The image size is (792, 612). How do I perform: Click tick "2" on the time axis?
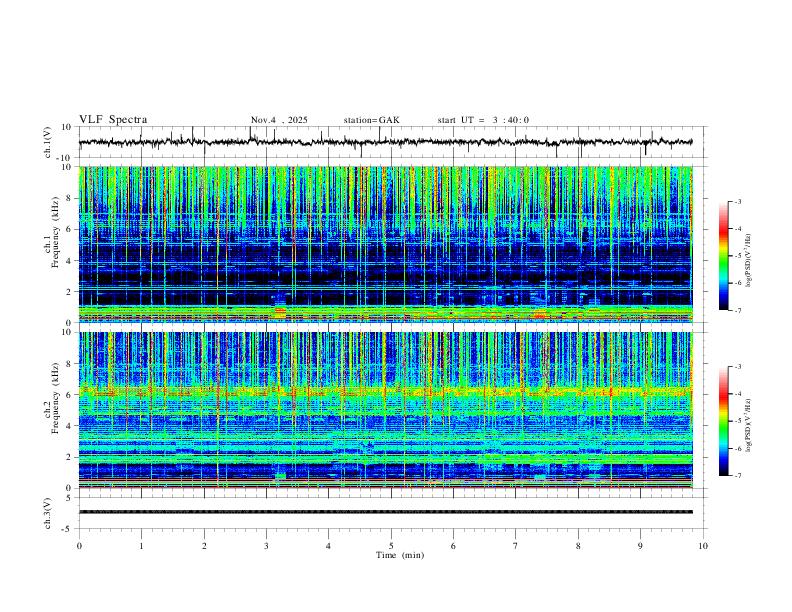pos(204,546)
